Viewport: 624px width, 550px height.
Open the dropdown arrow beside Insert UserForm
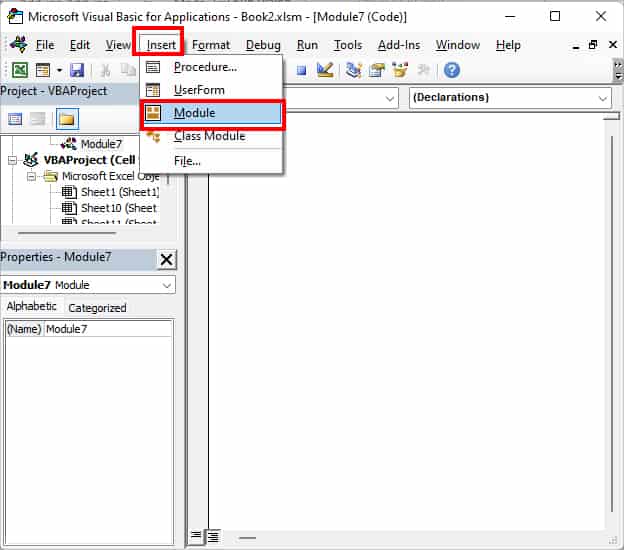59,70
